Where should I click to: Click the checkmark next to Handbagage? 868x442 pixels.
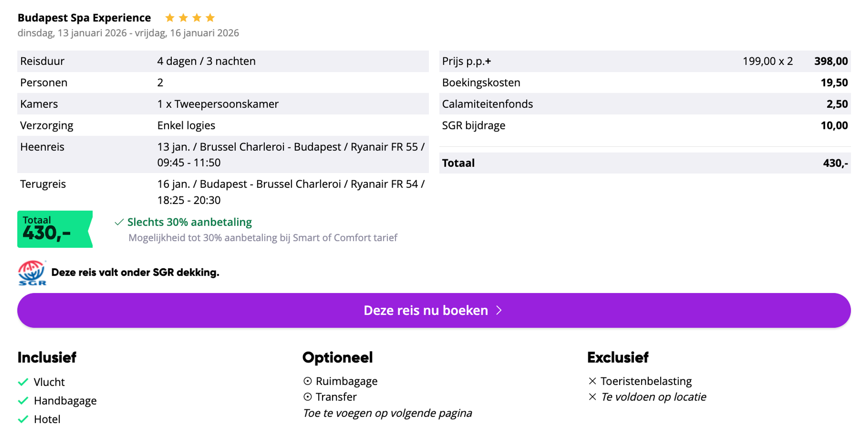23,401
